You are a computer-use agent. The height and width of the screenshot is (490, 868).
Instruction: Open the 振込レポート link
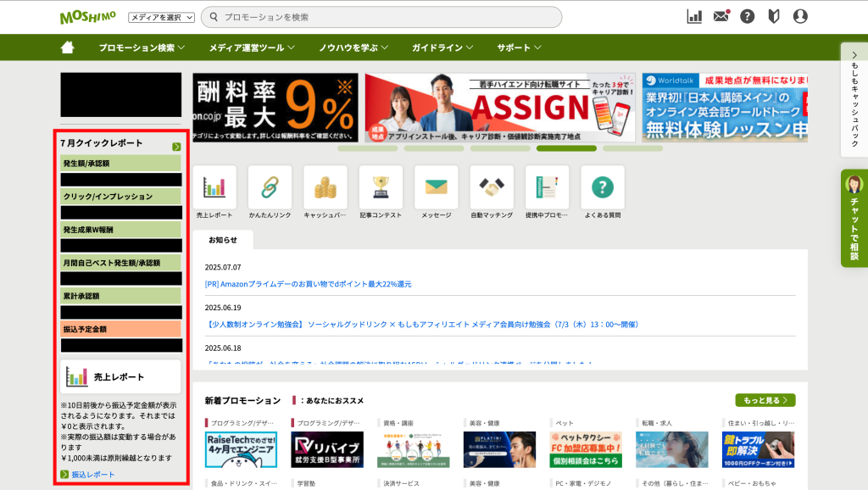point(92,475)
